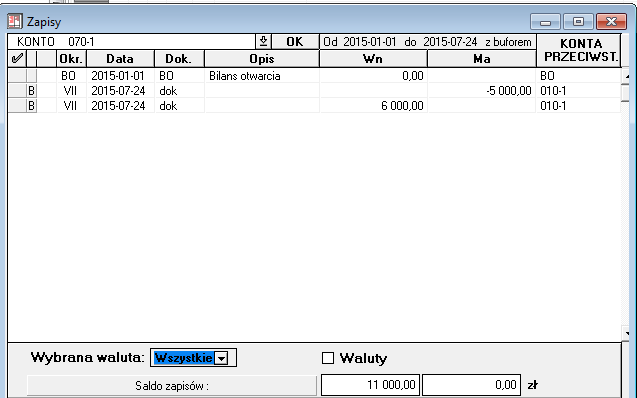637x398 pixels.
Task: Select the Bilans otwarcia description cell
Action: pyautogui.click(x=262, y=76)
